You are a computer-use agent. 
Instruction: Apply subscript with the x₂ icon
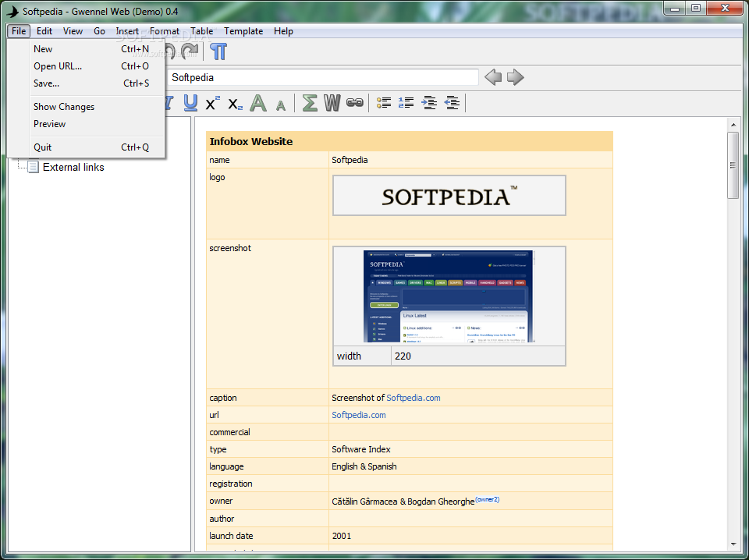235,104
